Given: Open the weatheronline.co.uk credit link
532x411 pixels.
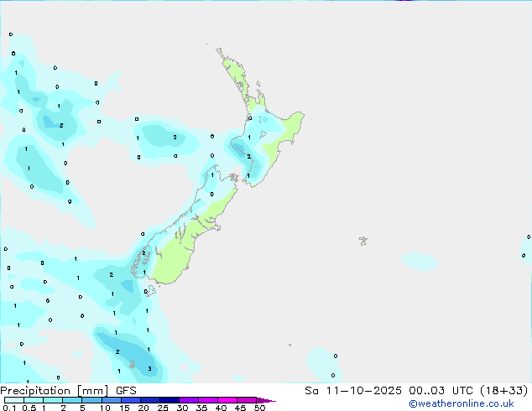Looking at the screenshot, I should 462,403.
